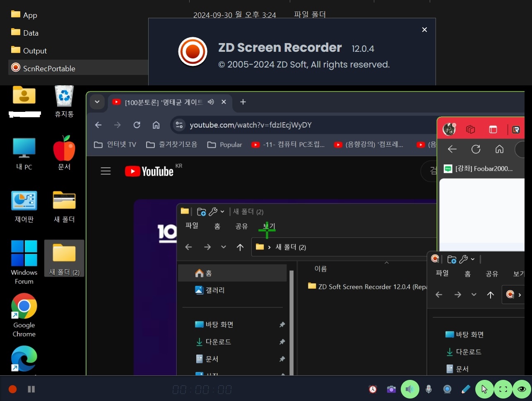532x401 pixels.
Task: Toggle webcam overlay in recorder bar
Action: coord(447,389)
